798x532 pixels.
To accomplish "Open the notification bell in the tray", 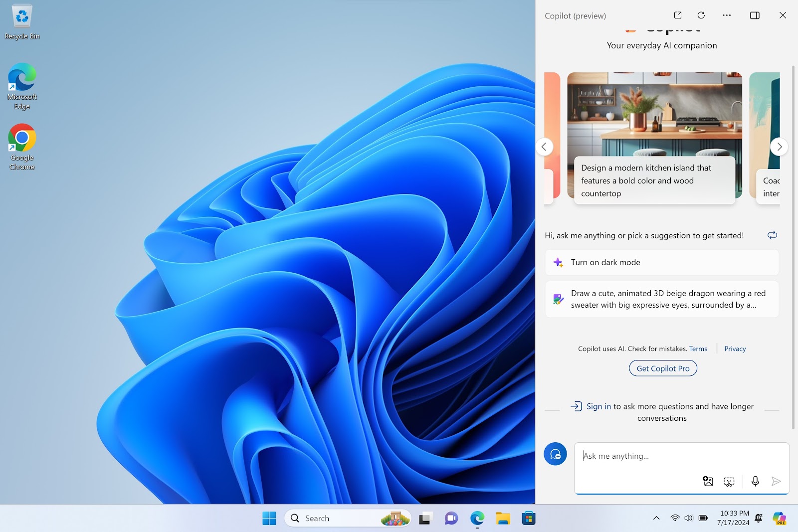I will (759, 518).
